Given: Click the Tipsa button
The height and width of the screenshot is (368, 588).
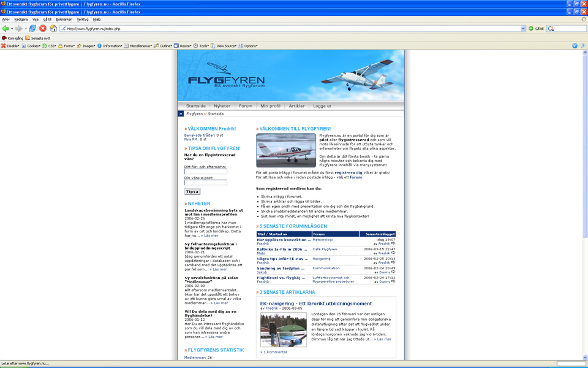Looking at the screenshot, I should [x=192, y=192].
